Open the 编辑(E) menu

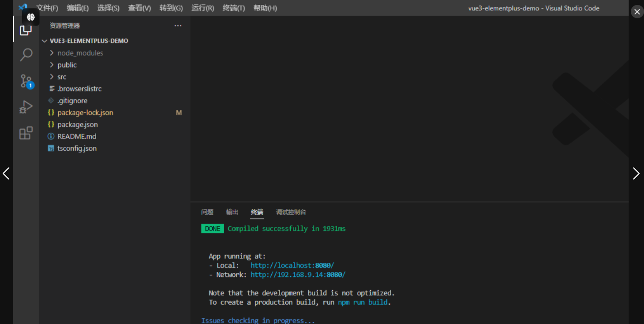pos(78,8)
